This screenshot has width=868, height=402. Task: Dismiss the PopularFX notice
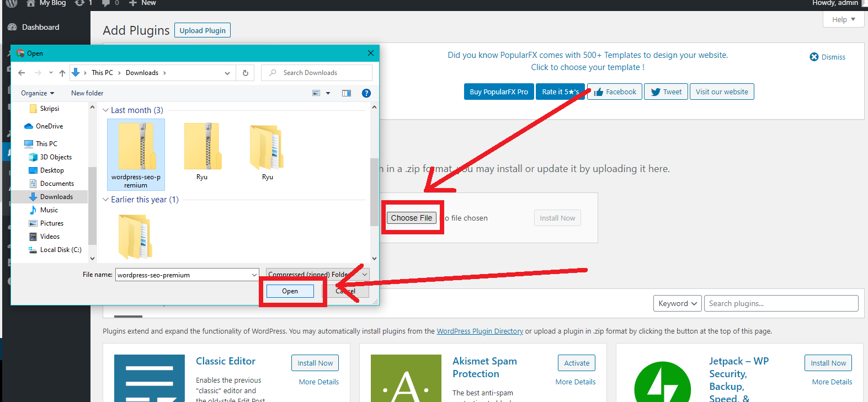(828, 57)
